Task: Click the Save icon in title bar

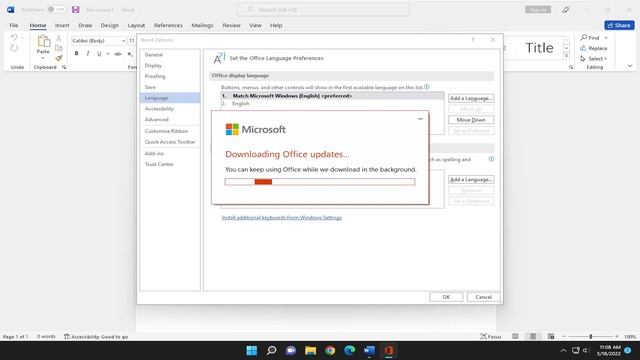Action: (x=76, y=9)
